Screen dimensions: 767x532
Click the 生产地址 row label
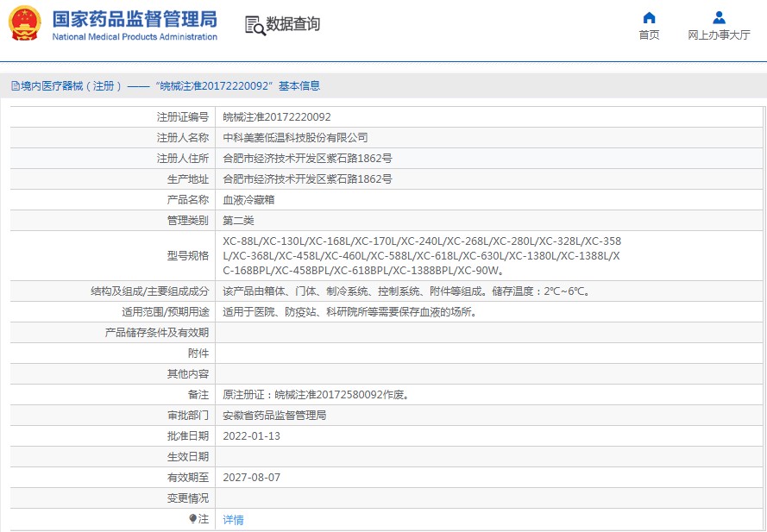[188, 179]
